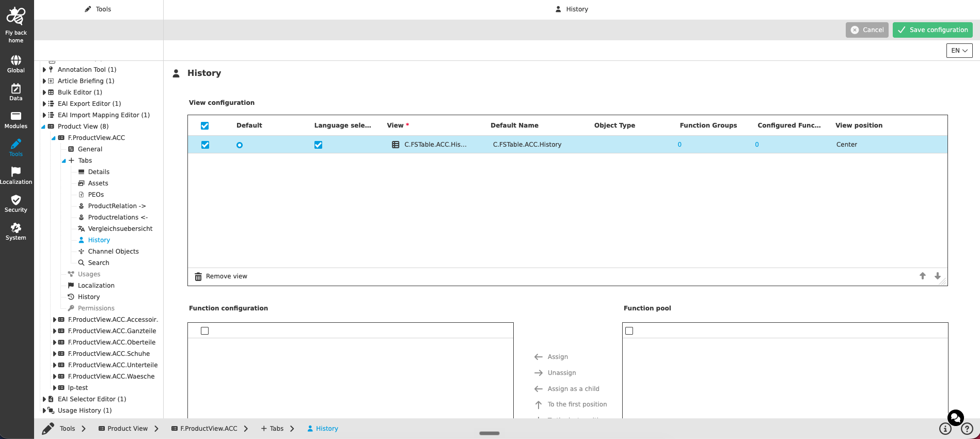This screenshot has height=439, width=980.
Task: Click the Assign left arrow icon
Action: coord(539,357)
